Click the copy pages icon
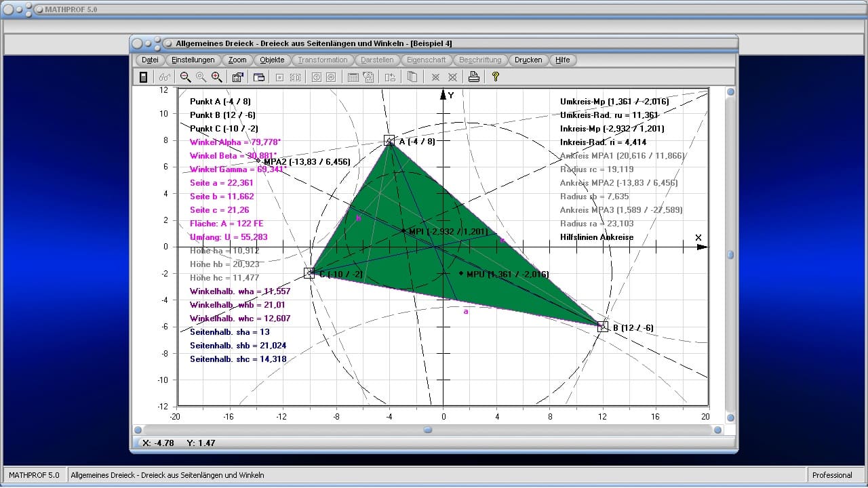The image size is (868, 488). (x=412, y=77)
